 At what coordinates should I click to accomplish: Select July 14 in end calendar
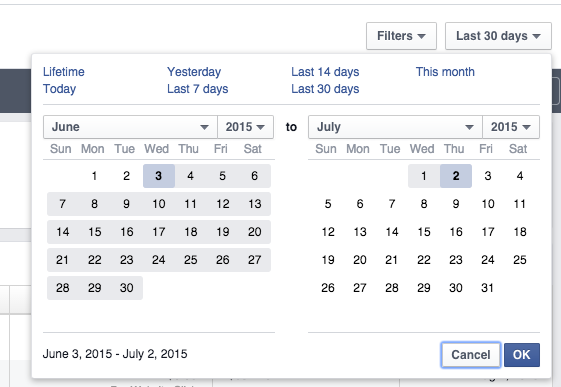[392, 232]
